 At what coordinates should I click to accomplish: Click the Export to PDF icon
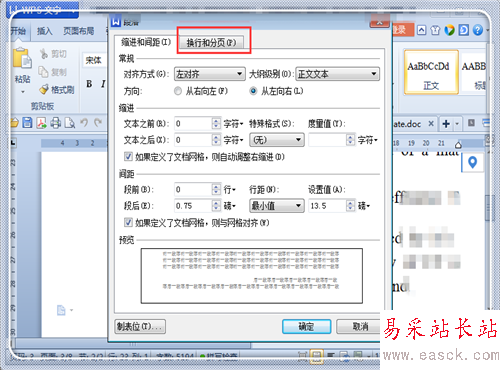click(41, 123)
